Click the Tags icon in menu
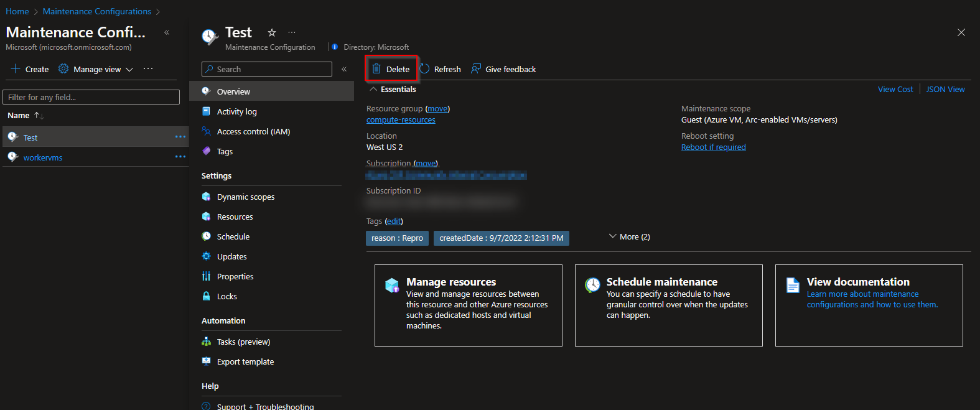The image size is (980, 410). pyautogui.click(x=207, y=151)
